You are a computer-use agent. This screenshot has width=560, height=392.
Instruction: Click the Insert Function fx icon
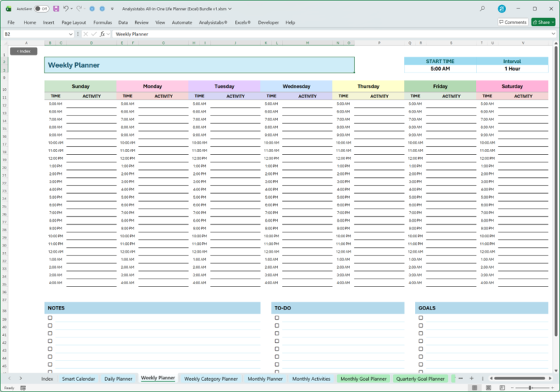(x=102, y=34)
